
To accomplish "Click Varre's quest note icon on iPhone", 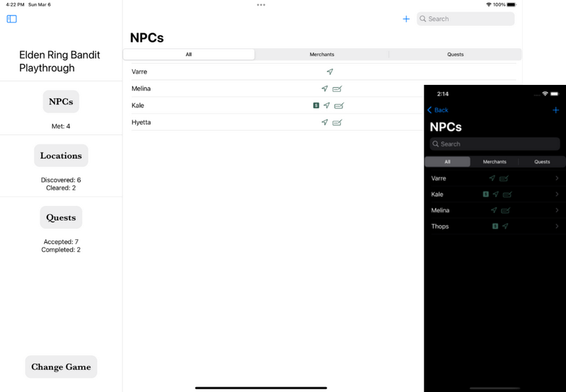I will point(504,178).
